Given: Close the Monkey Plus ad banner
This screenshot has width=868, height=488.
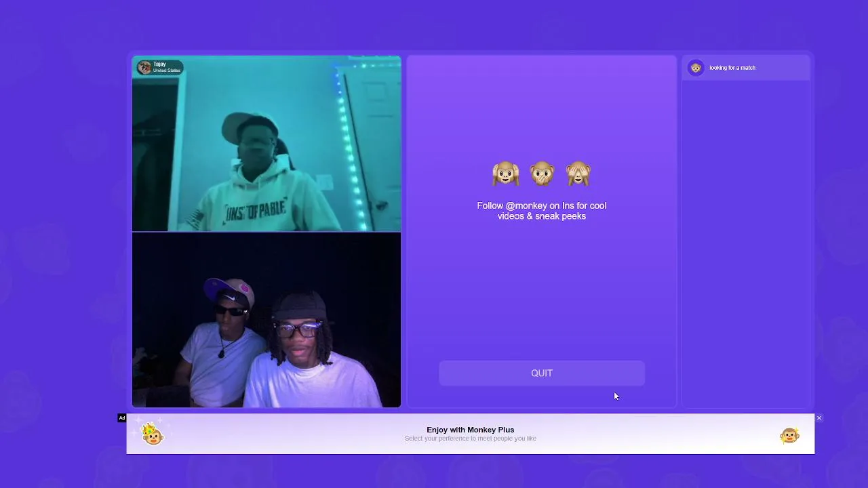Looking at the screenshot, I should [819, 418].
